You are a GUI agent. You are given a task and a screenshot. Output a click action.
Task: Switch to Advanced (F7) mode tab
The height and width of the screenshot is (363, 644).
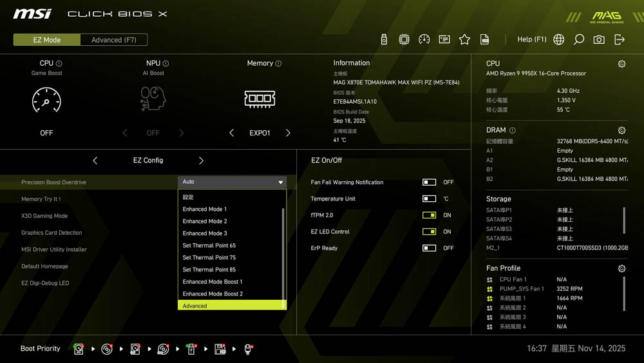(113, 40)
